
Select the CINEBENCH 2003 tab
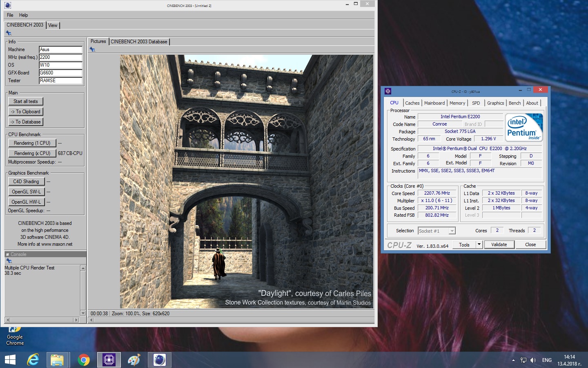pyautogui.click(x=25, y=25)
